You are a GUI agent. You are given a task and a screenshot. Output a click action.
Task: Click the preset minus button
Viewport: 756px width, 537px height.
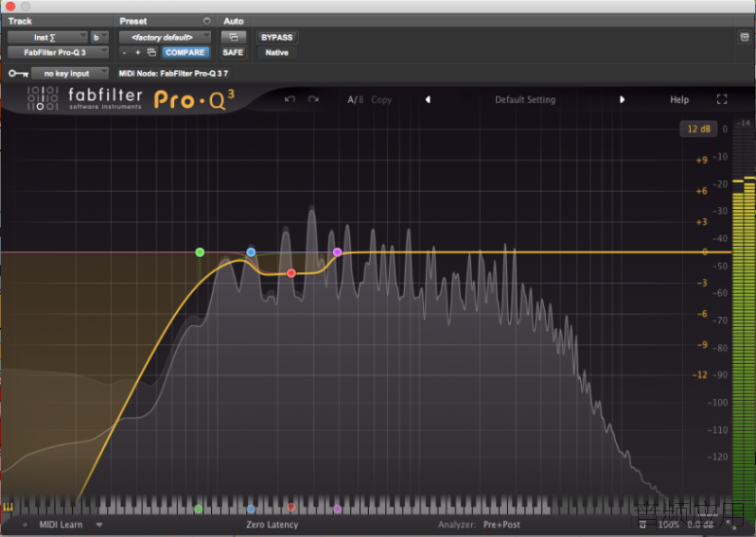point(124,53)
